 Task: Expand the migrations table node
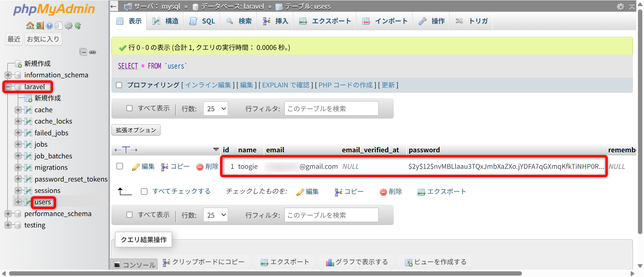18,167
